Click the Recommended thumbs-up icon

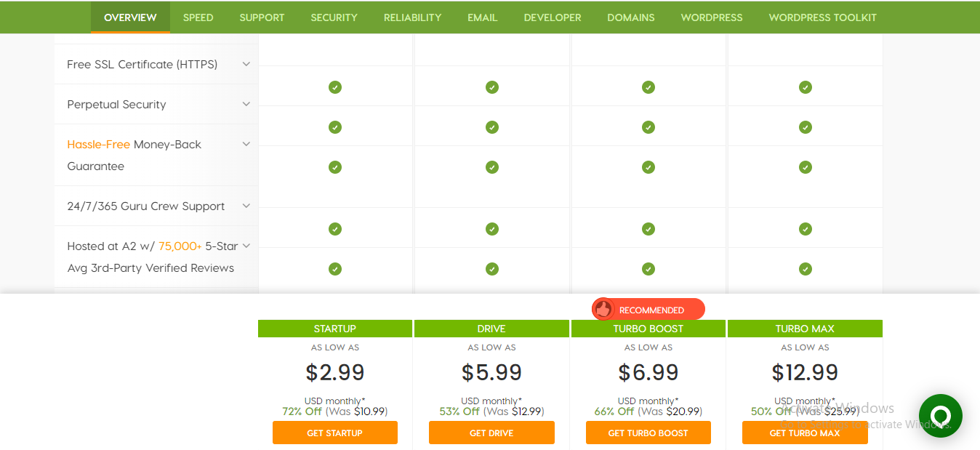[603, 310]
